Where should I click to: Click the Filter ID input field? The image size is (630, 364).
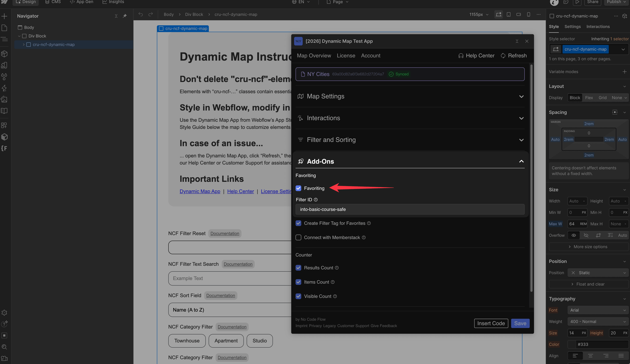[410, 209]
